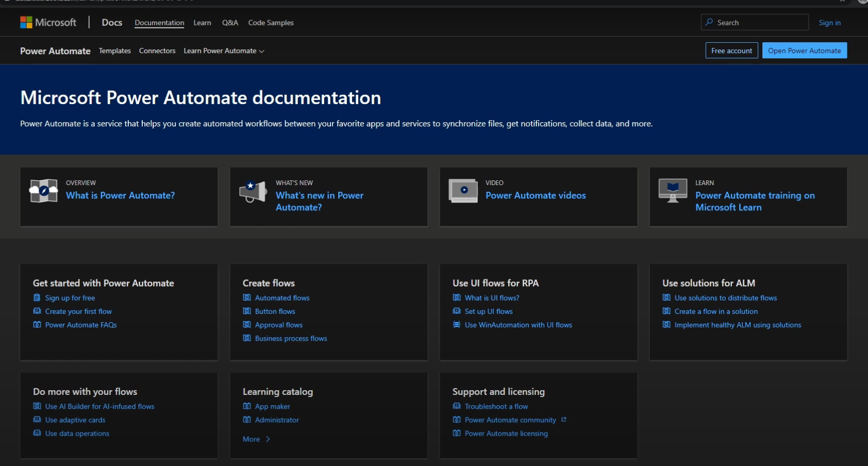Click the Free account button
Image resolution: width=868 pixels, height=466 pixels.
(731, 51)
